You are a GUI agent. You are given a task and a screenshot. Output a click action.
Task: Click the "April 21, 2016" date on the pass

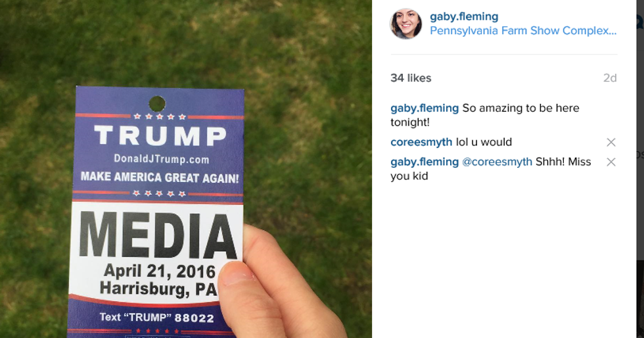click(x=160, y=271)
